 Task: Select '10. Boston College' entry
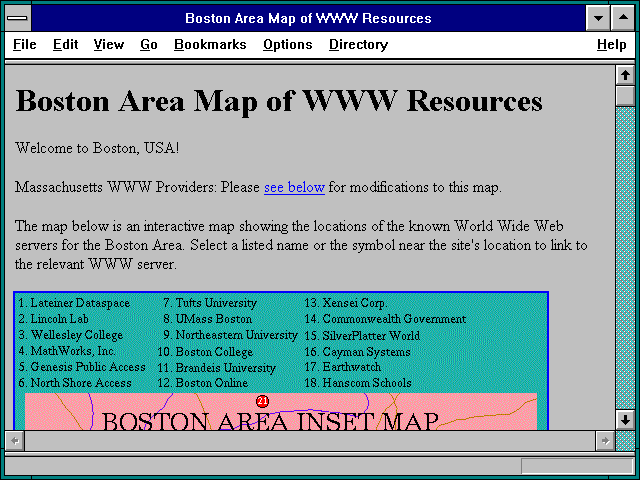205,352
